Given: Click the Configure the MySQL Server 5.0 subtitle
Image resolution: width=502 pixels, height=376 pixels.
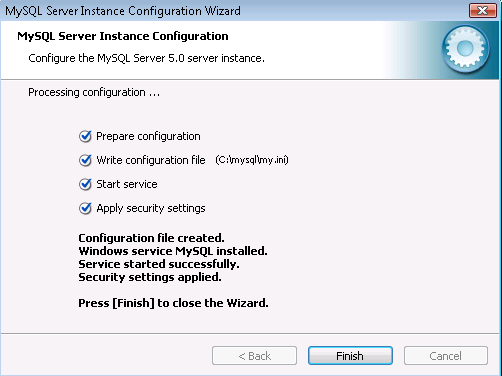Looking at the screenshot, I should point(146,58).
